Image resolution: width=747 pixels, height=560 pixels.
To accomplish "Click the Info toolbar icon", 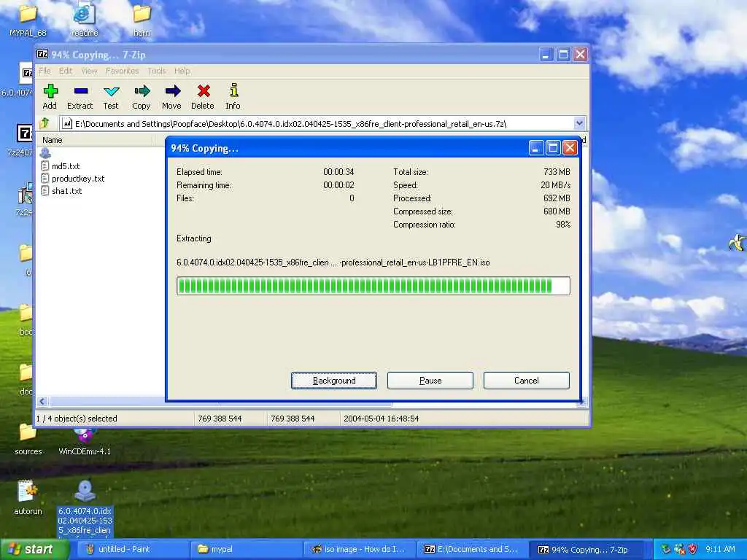I will click(233, 97).
